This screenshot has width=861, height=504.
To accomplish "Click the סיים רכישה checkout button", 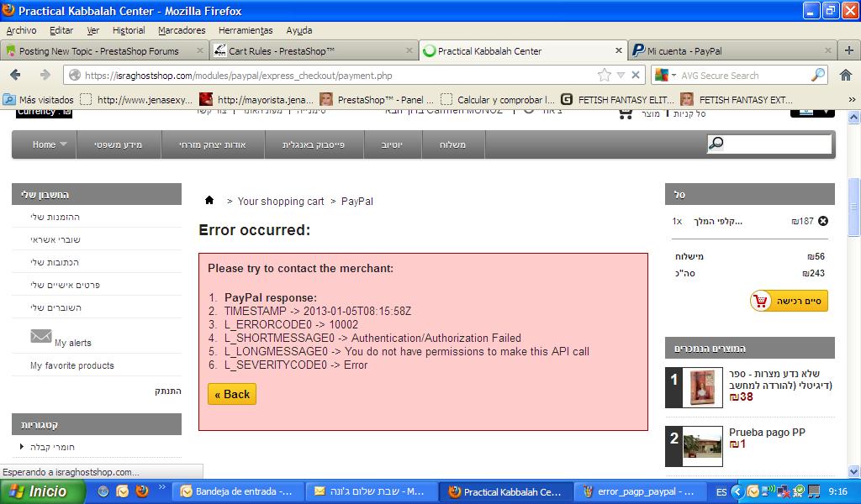I will tap(789, 301).
